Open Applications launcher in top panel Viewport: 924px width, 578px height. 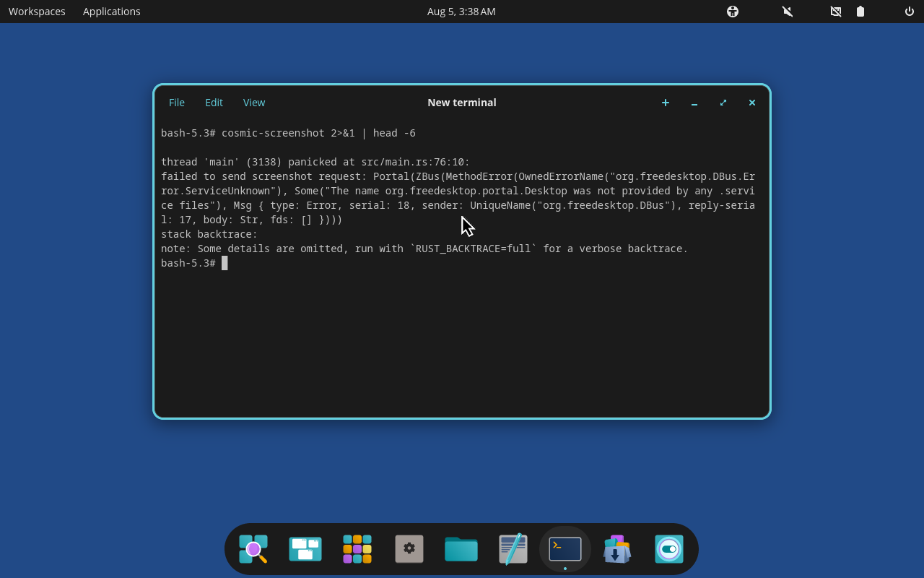[112, 12]
